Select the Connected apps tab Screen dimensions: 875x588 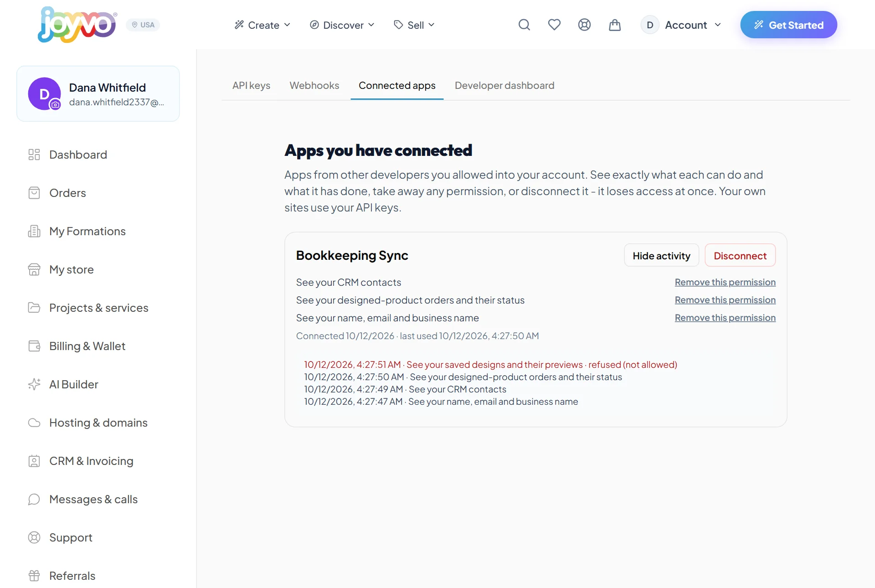397,85
